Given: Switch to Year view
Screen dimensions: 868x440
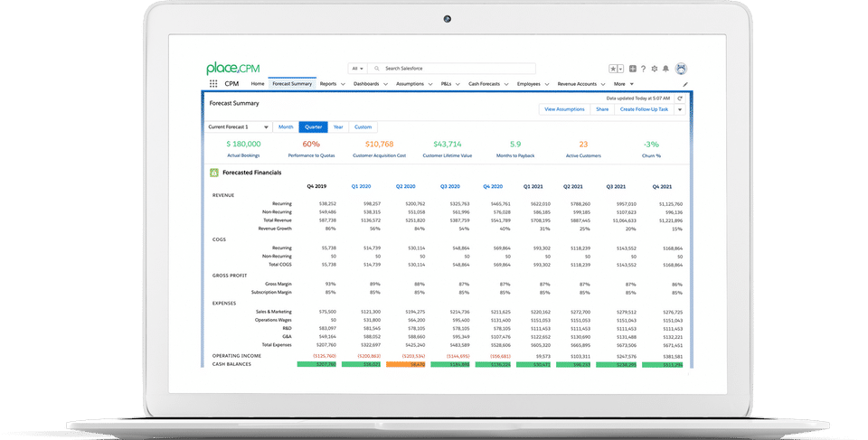Looking at the screenshot, I should [338, 127].
